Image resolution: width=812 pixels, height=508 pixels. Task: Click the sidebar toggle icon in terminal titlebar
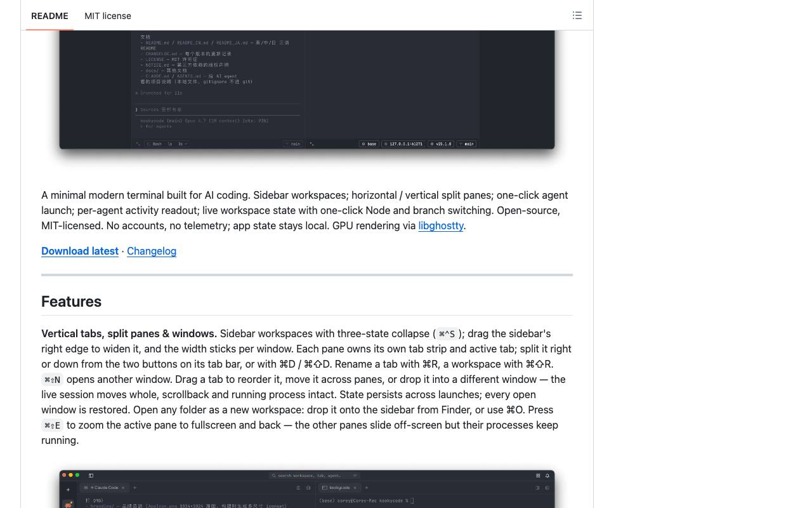point(91,475)
